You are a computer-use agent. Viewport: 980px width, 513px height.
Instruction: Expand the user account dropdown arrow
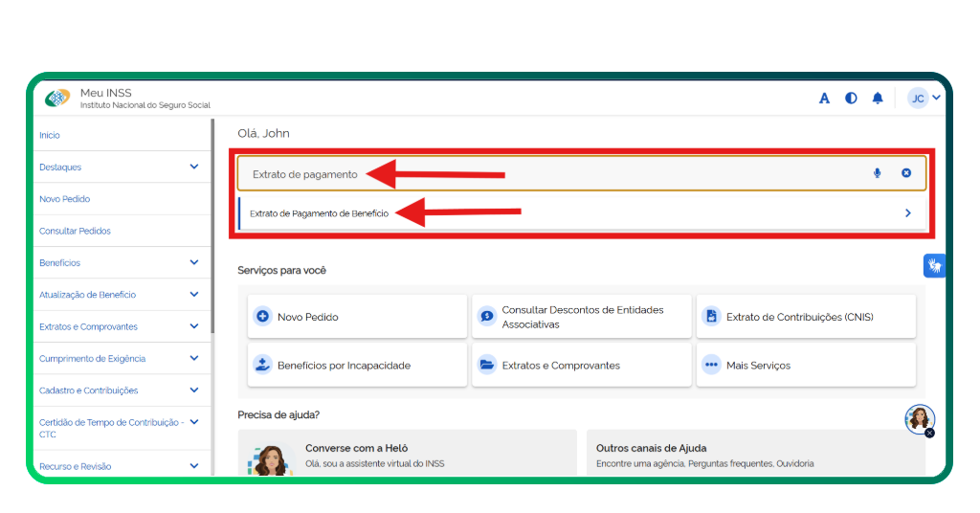(936, 98)
